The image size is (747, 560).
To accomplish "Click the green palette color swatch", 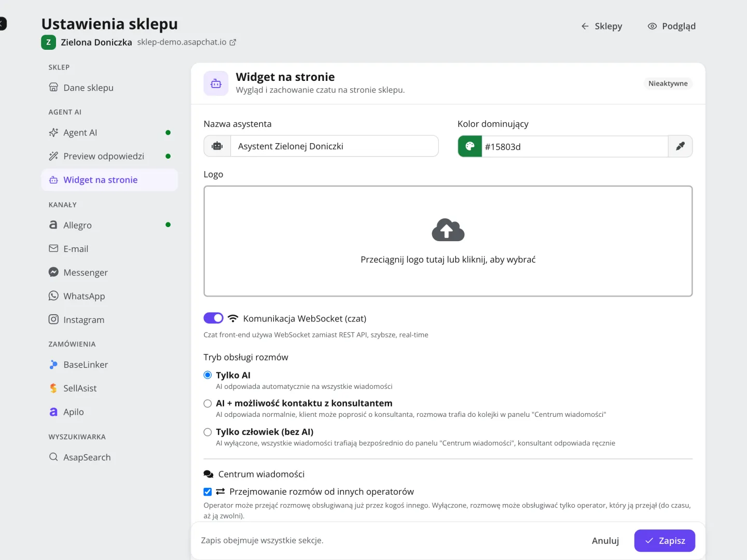I will [470, 146].
